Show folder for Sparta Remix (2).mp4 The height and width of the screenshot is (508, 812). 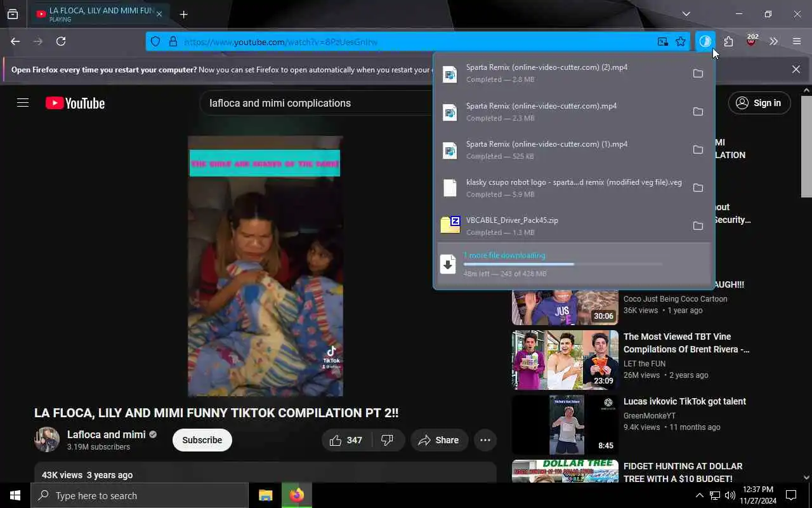pyautogui.click(x=698, y=73)
